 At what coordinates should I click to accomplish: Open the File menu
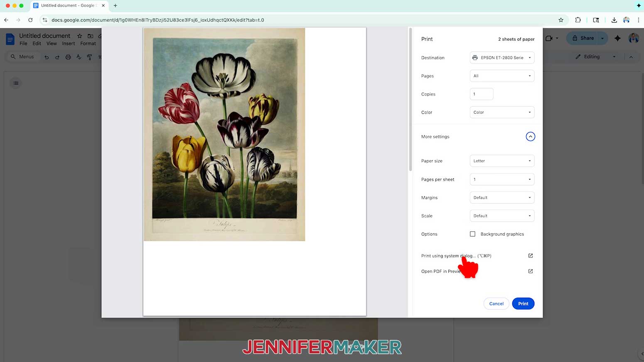[23, 44]
